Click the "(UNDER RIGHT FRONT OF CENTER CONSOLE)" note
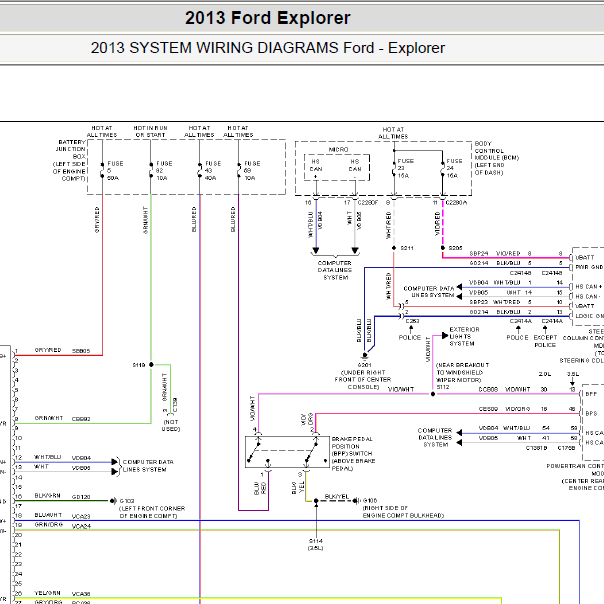Image resolution: width=604 pixels, height=604 pixels. point(363,380)
